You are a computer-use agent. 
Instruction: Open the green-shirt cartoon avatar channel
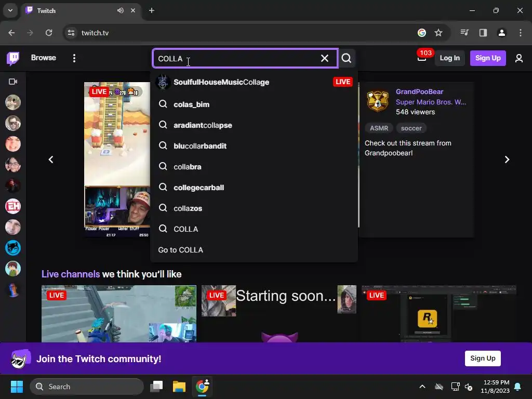[x=13, y=269]
